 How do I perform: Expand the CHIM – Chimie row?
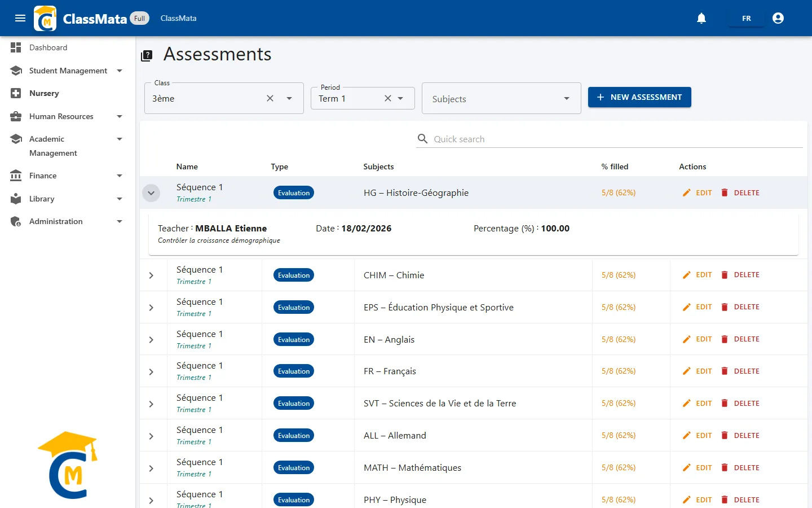coord(151,275)
